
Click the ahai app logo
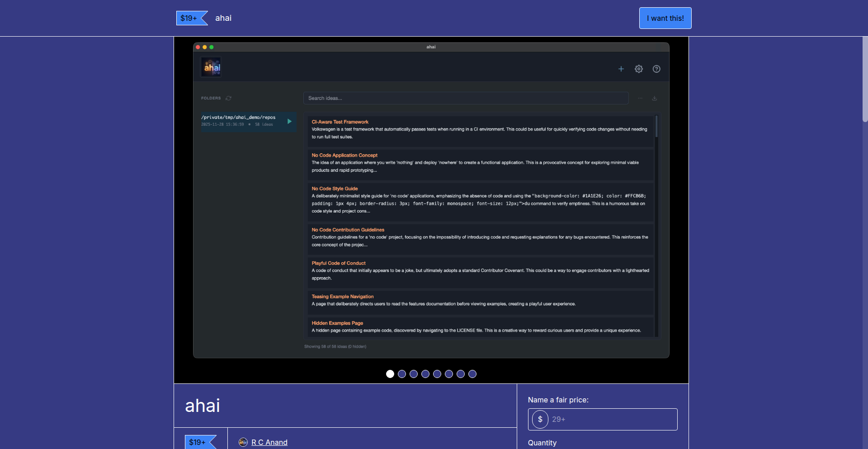point(212,67)
